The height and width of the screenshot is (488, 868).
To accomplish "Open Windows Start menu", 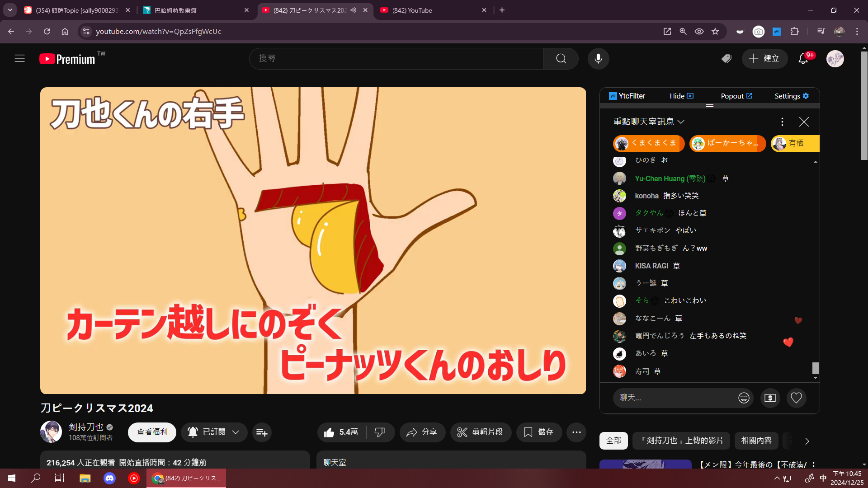I will click(x=12, y=478).
